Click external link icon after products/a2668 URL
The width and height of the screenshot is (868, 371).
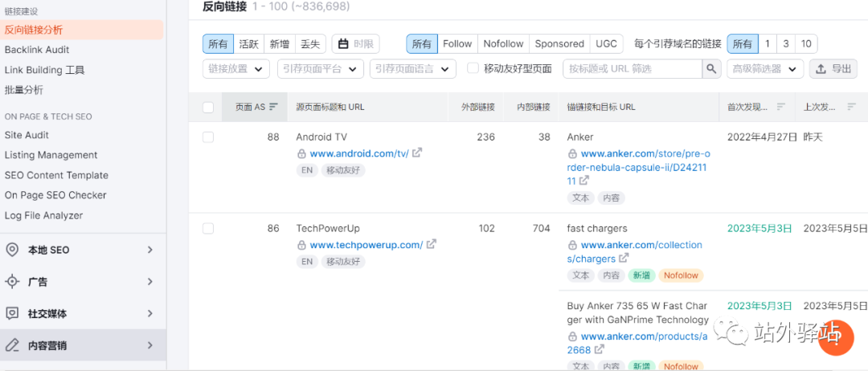[600, 349]
